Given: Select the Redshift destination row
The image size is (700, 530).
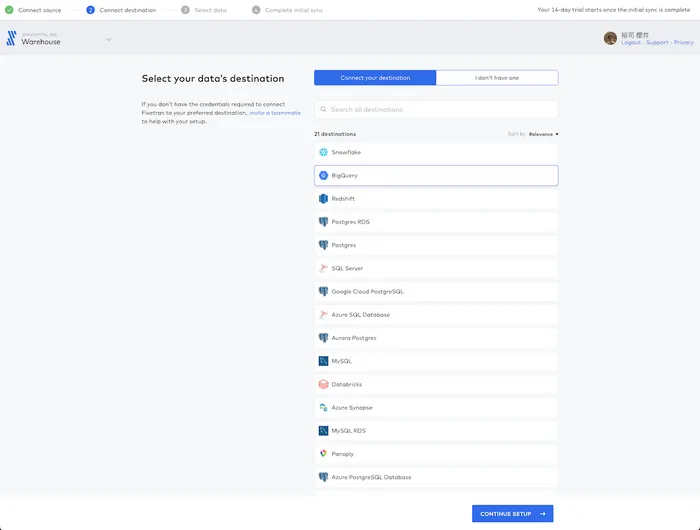Looking at the screenshot, I should [436, 199].
